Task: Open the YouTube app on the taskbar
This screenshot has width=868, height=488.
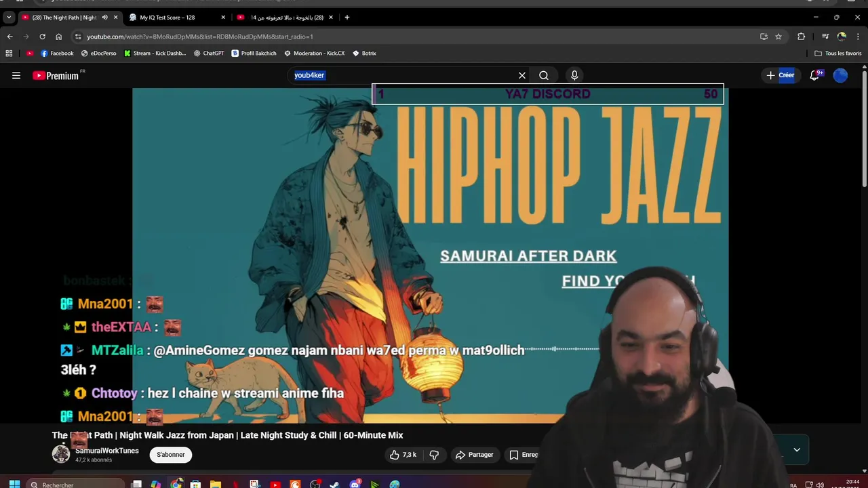Action: (275, 484)
